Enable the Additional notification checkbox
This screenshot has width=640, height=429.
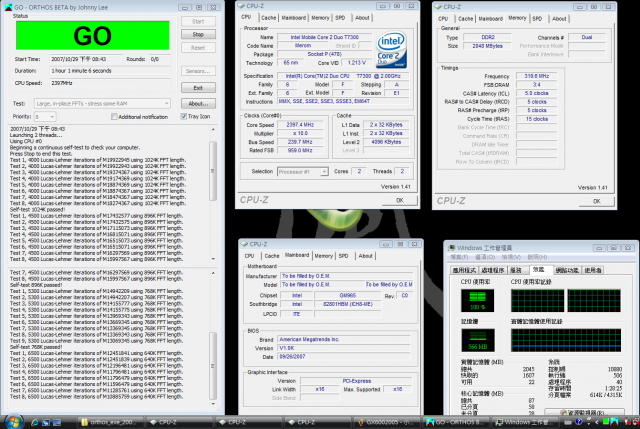pyautogui.click(x=114, y=117)
